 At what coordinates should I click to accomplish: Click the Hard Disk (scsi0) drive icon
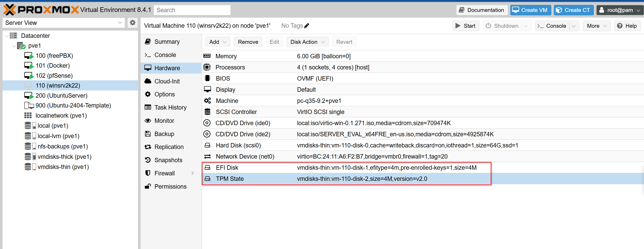[207, 145]
